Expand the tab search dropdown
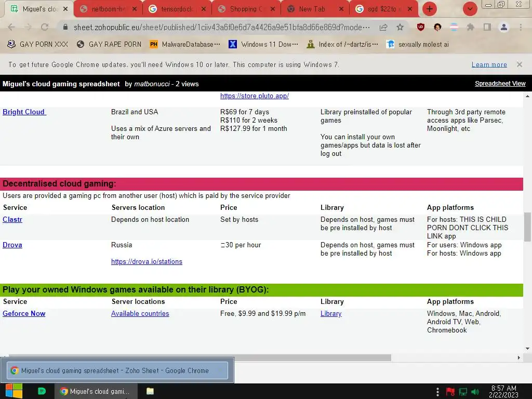Viewport: 532px width, 399px height. point(470,9)
